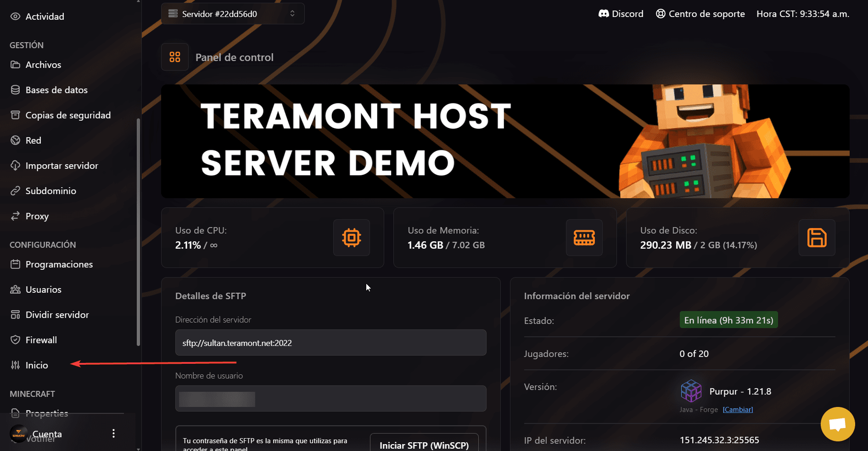Open the Cuenta account label
This screenshot has width=868, height=451.
tap(47, 434)
